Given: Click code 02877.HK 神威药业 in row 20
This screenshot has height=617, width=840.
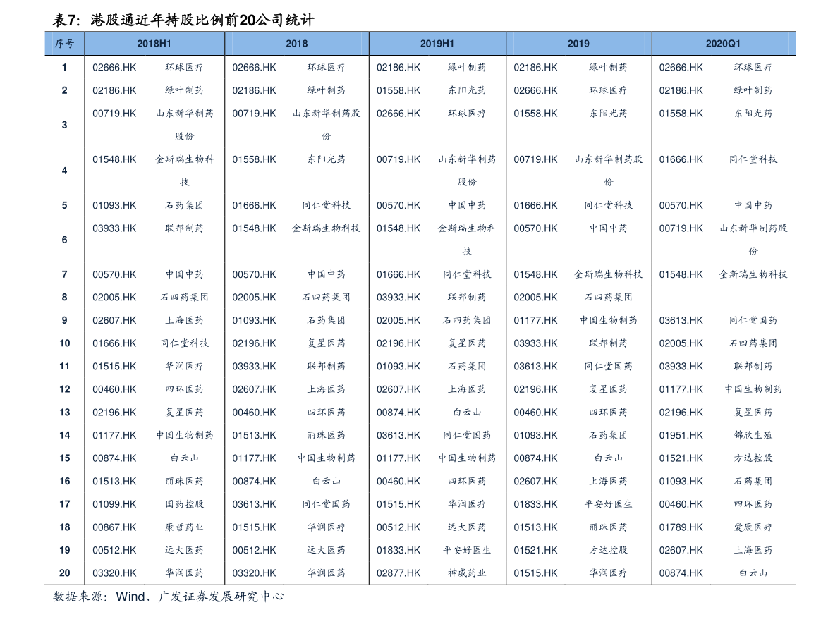Looking at the screenshot, I should [x=398, y=573].
